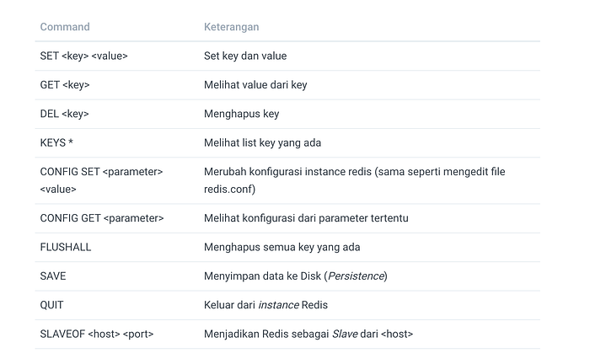
Task: Click the 'Menghapus key' description
Action: 242,114
